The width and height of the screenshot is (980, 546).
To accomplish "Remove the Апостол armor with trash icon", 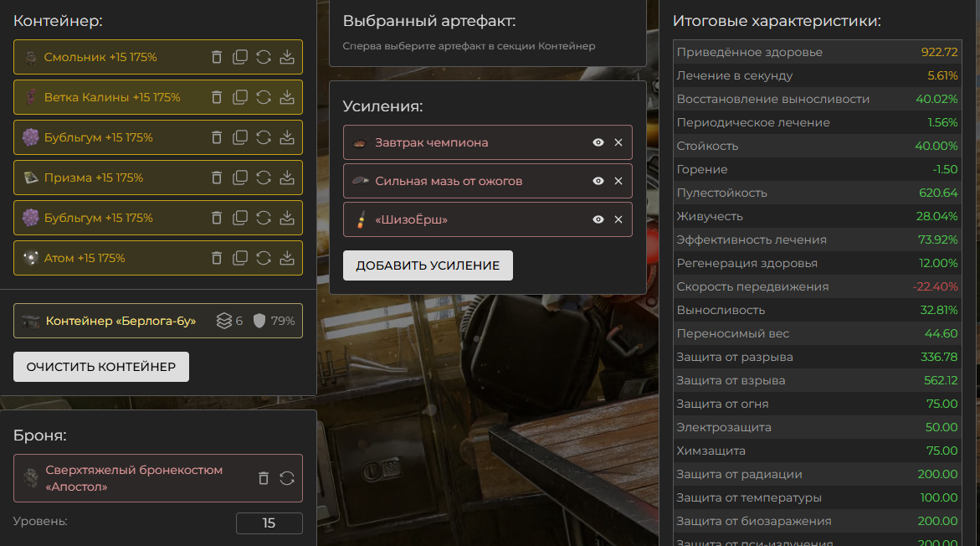I will 264,478.
